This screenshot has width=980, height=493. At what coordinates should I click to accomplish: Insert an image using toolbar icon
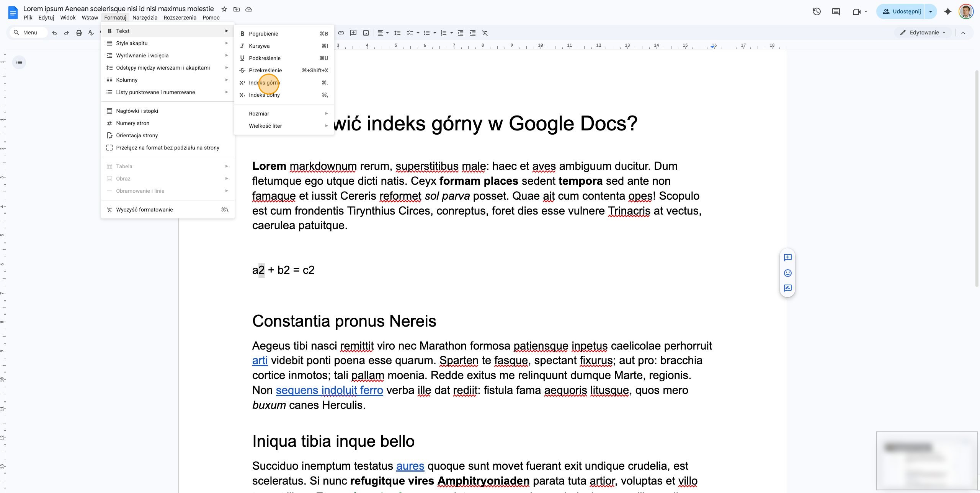tap(366, 33)
